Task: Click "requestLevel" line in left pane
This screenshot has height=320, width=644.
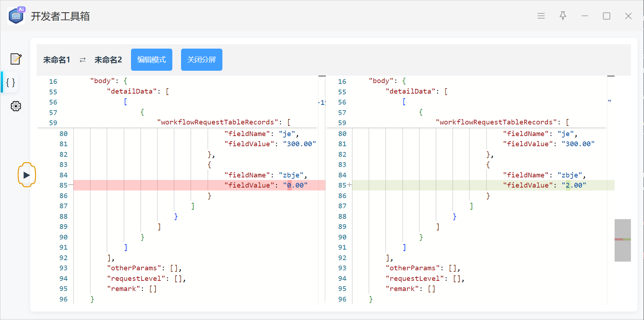Action: coord(146,279)
